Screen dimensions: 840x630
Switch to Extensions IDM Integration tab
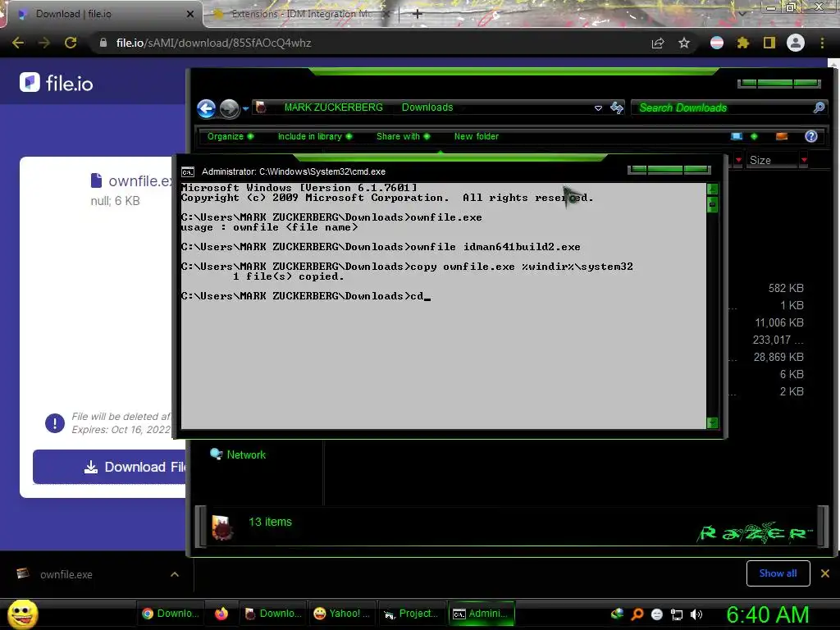pyautogui.click(x=300, y=14)
